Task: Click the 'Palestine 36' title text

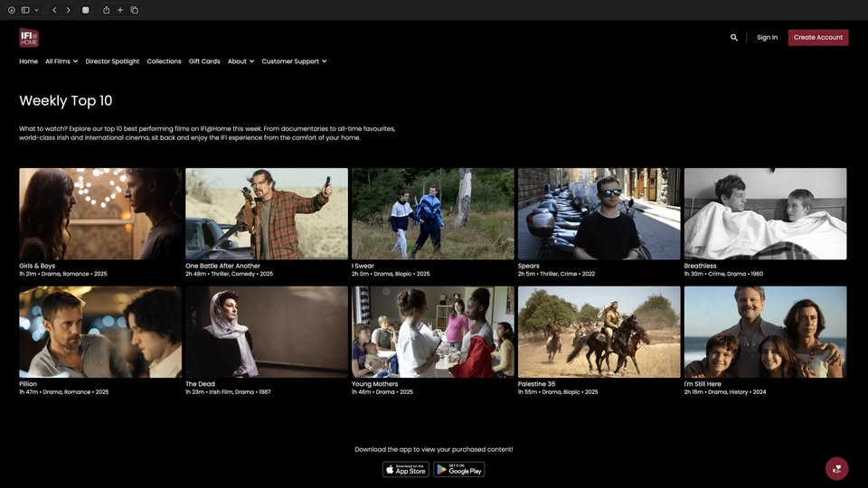Action: click(x=536, y=384)
